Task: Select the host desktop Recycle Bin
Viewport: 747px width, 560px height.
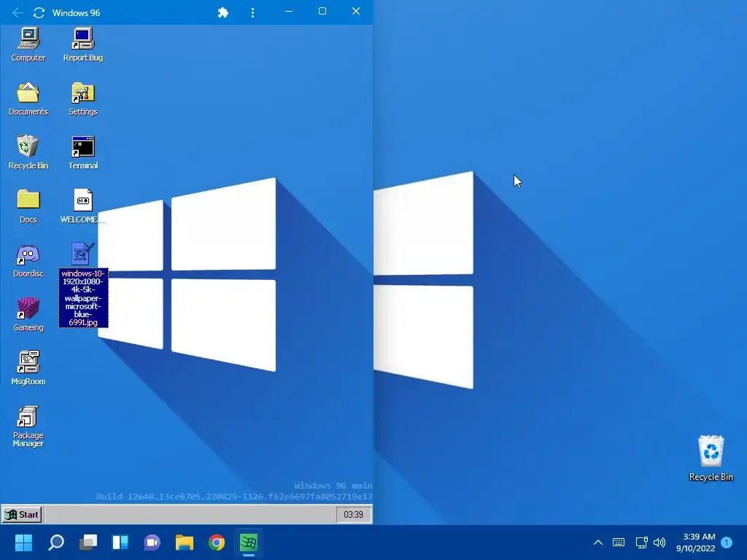Action: click(711, 458)
